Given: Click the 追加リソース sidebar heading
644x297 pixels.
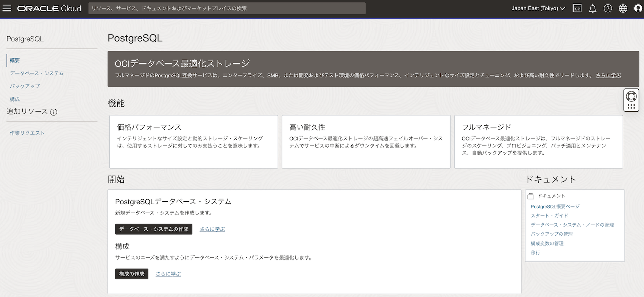Looking at the screenshot, I should (27, 112).
